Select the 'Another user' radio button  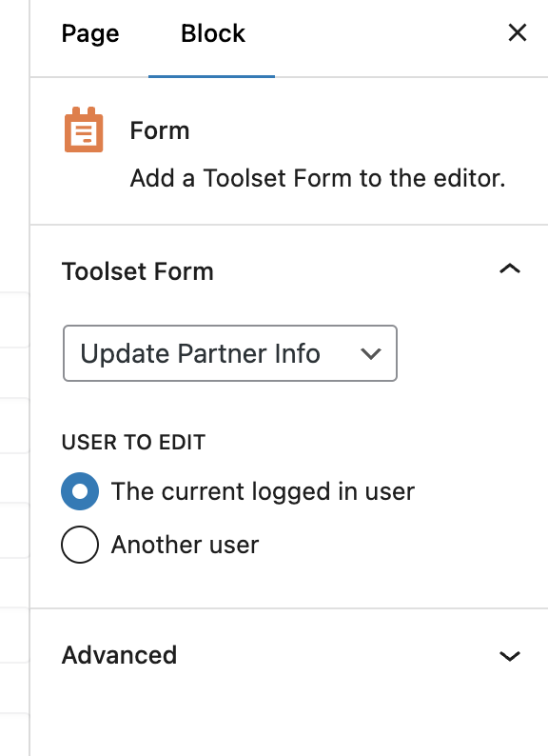coord(80,545)
